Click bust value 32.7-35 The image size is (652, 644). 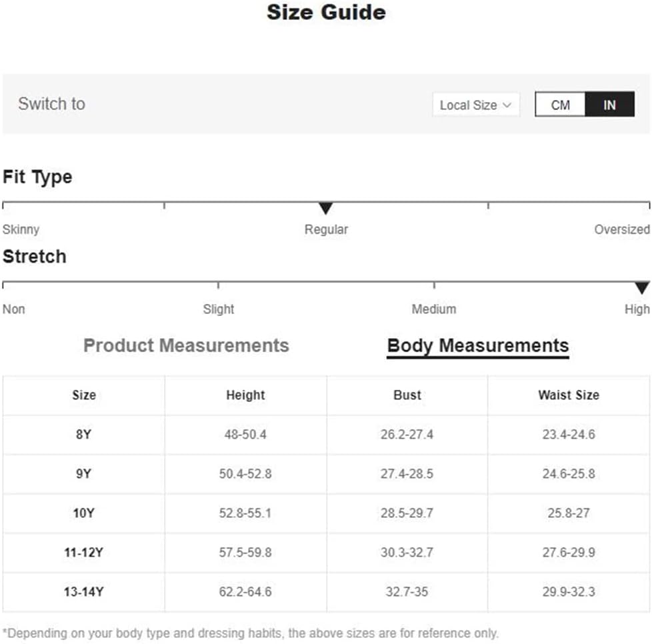407,591
